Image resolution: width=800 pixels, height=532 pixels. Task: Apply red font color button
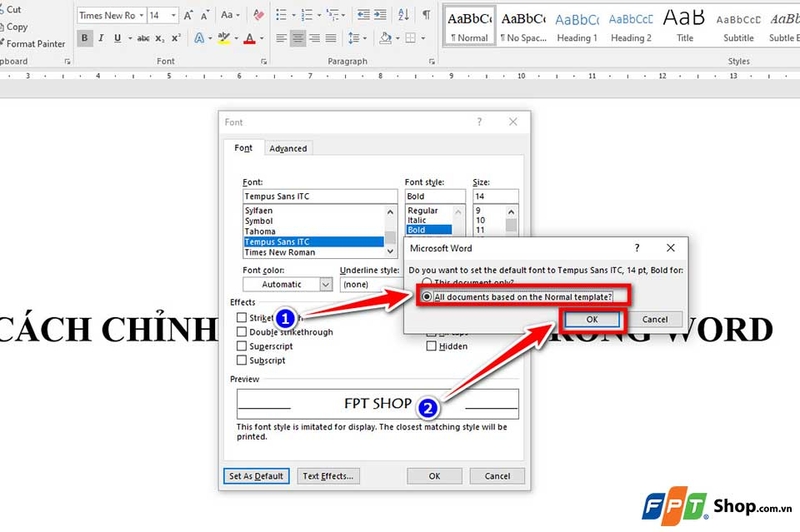click(x=249, y=38)
